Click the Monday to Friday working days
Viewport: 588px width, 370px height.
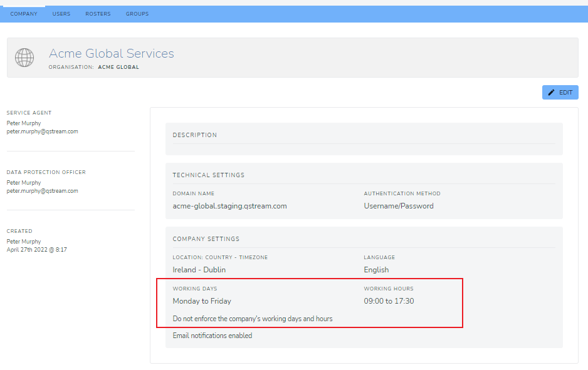[202, 301]
